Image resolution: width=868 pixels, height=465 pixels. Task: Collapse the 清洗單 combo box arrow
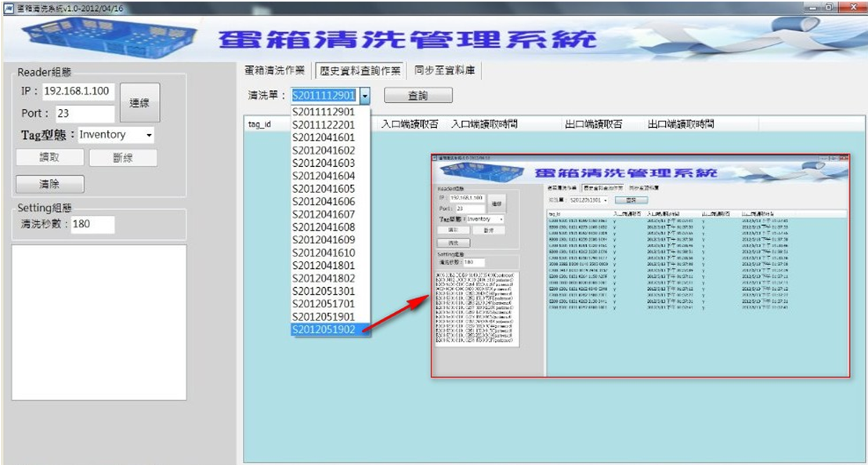pyautogui.click(x=364, y=96)
